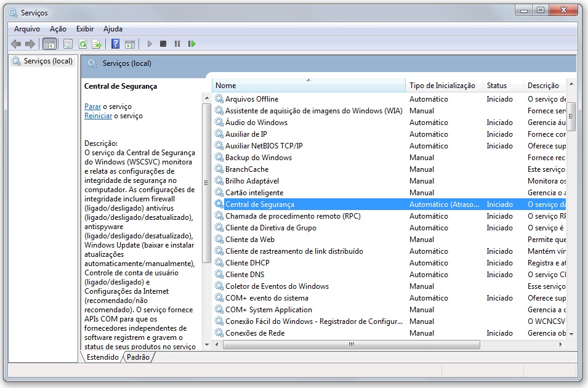The width and height of the screenshot is (588, 388).
Task: Switch to the Estendido tab
Action: [x=102, y=357]
